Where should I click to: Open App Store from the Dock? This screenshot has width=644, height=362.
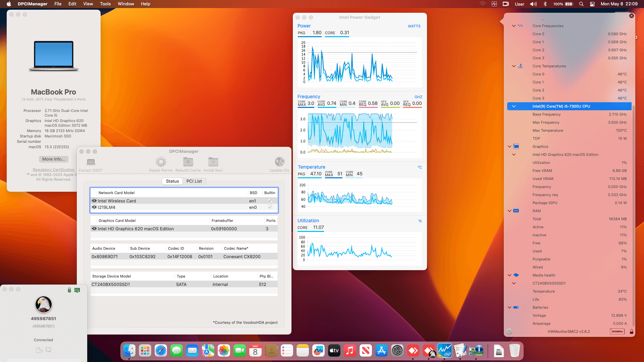381,351
